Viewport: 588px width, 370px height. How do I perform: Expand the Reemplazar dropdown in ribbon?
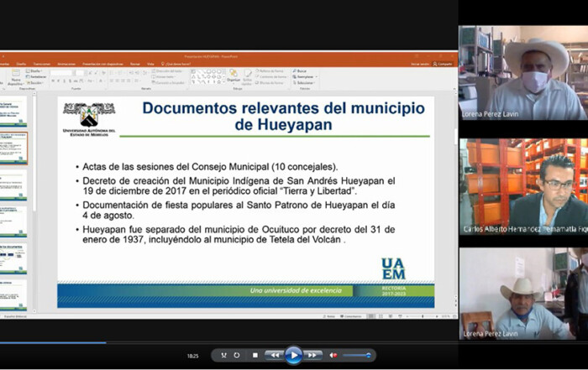tap(304, 77)
